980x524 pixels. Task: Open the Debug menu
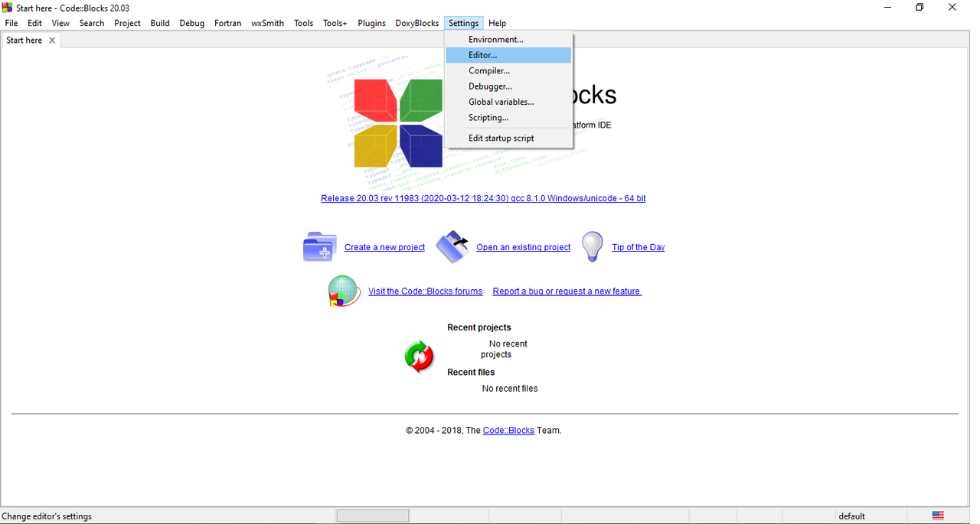click(x=192, y=23)
